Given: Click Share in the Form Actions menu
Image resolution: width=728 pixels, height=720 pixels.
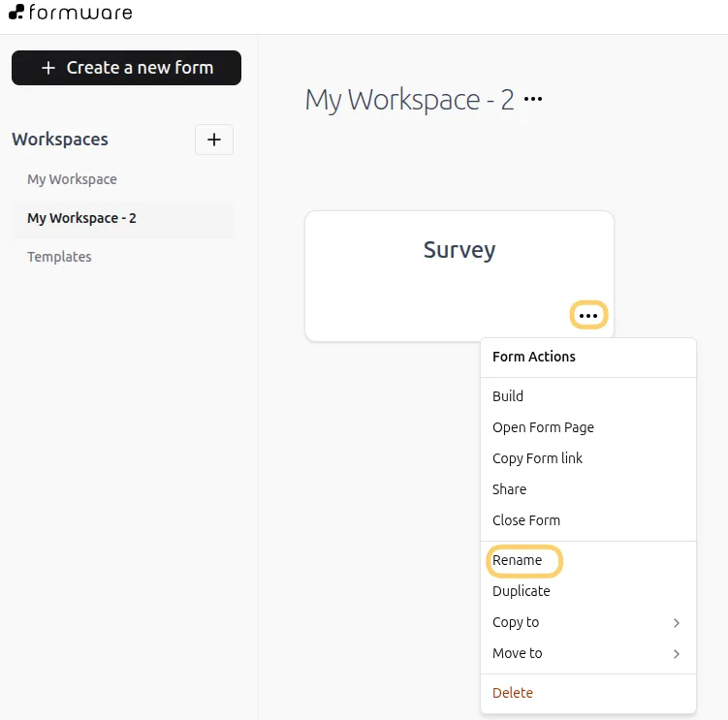Looking at the screenshot, I should 509,489.
